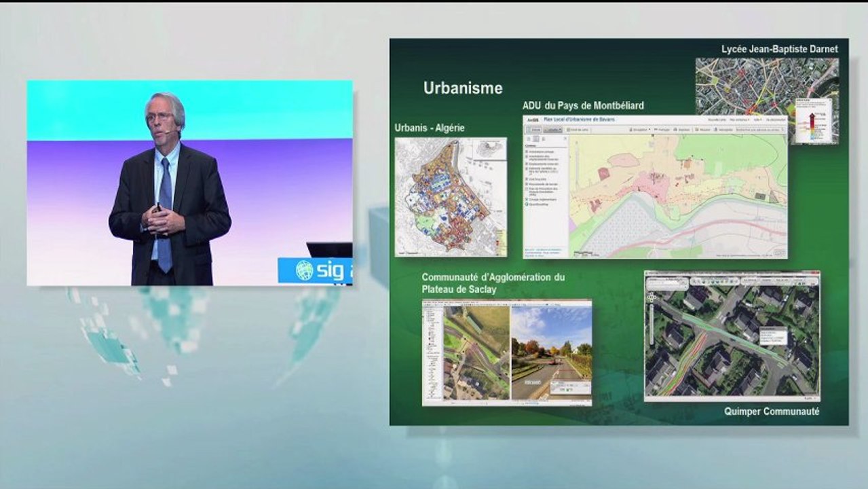Open the Plateau de Saclay street view pane
This screenshot has height=489, width=868.
550,352
